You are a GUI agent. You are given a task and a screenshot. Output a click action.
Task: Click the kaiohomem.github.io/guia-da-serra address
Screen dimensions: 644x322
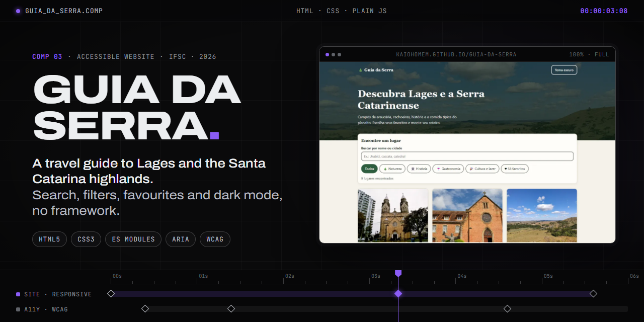pyautogui.click(x=456, y=54)
